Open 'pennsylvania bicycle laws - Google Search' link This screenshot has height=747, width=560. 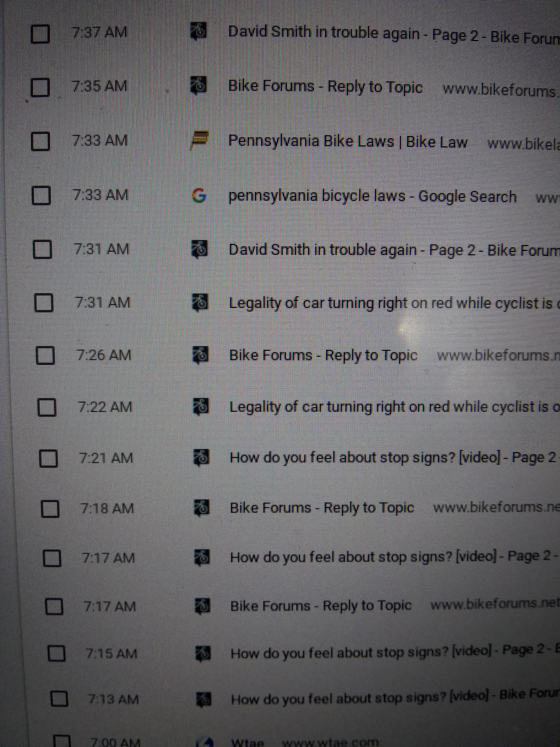pyautogui.click(x=373, y=196)
